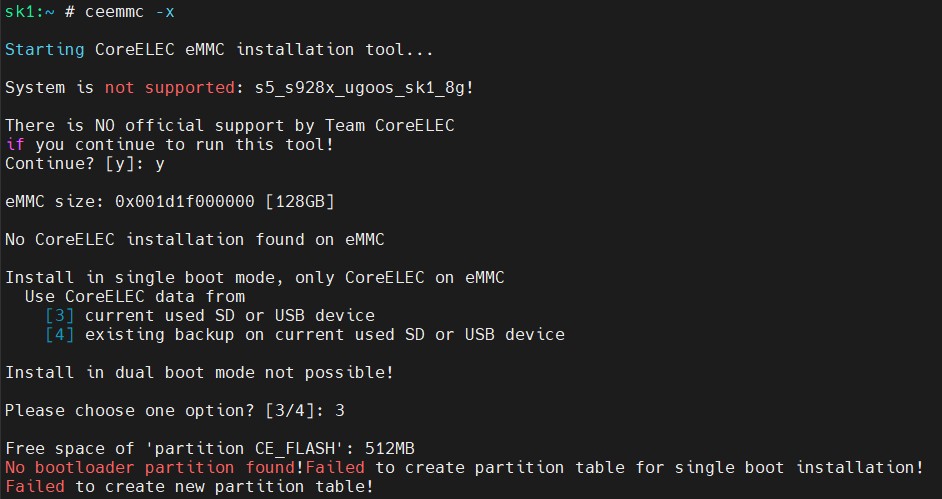Click the 'Continue? [y]: y' prompt line
Image resolution: width=942 pixels, height=499 pixels.
[x=85, y=163]
